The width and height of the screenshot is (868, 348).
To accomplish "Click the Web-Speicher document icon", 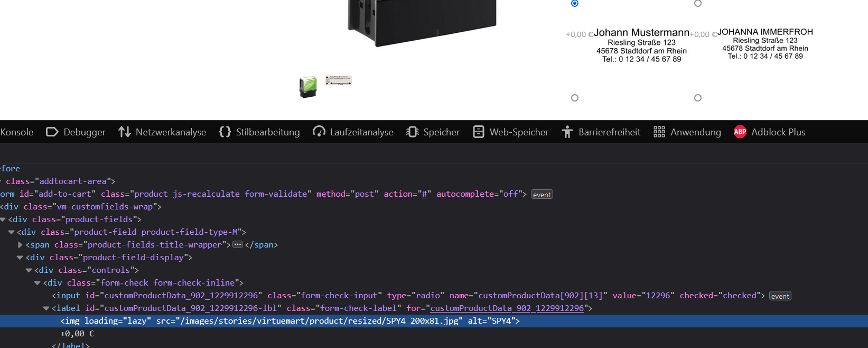I will (479, 132).
